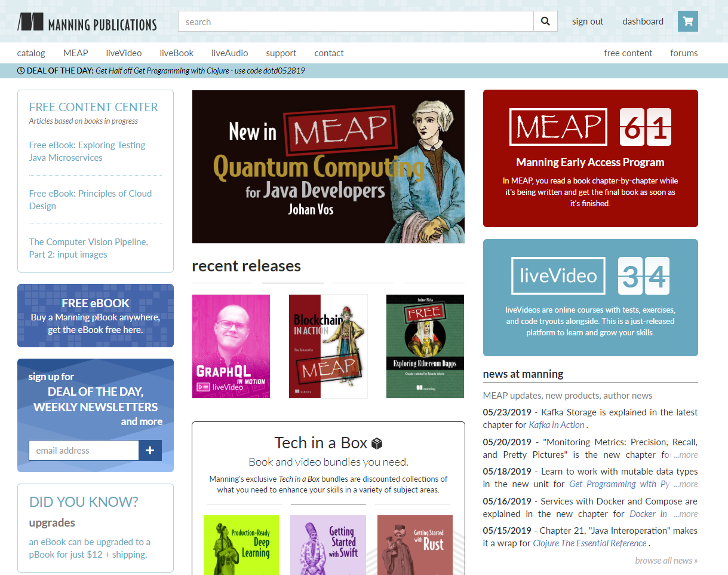
Task: Open the catalog menu
Action: point(31,53)
